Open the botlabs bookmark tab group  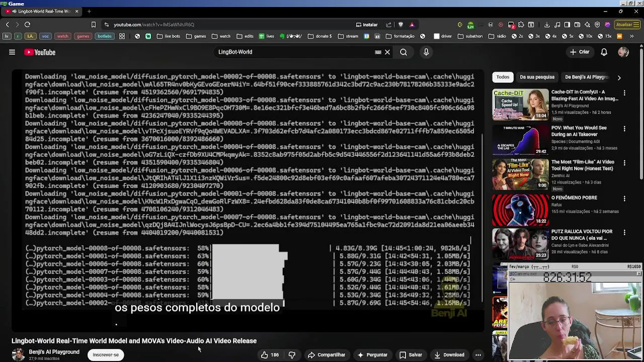[105, 36]
